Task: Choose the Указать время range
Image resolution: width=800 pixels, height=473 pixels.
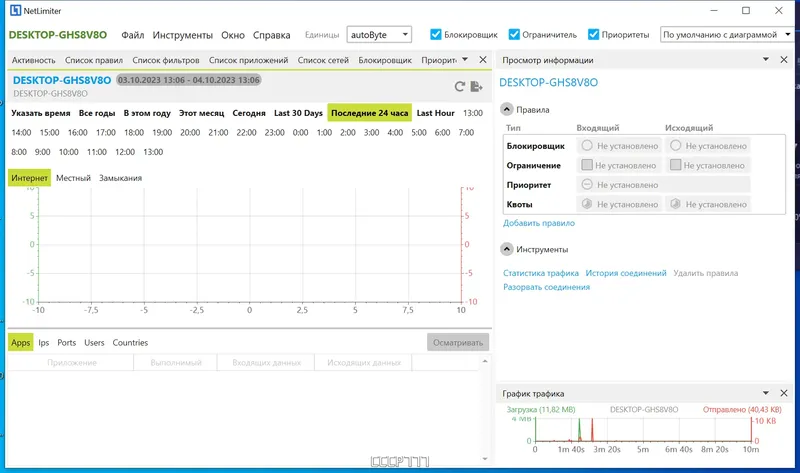Action: click(x=41, y=113)
